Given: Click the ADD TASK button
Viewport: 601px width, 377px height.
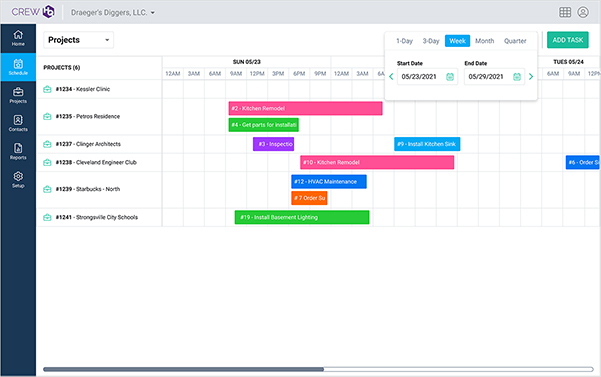Looking at the screenshot, I should [567, 40].
